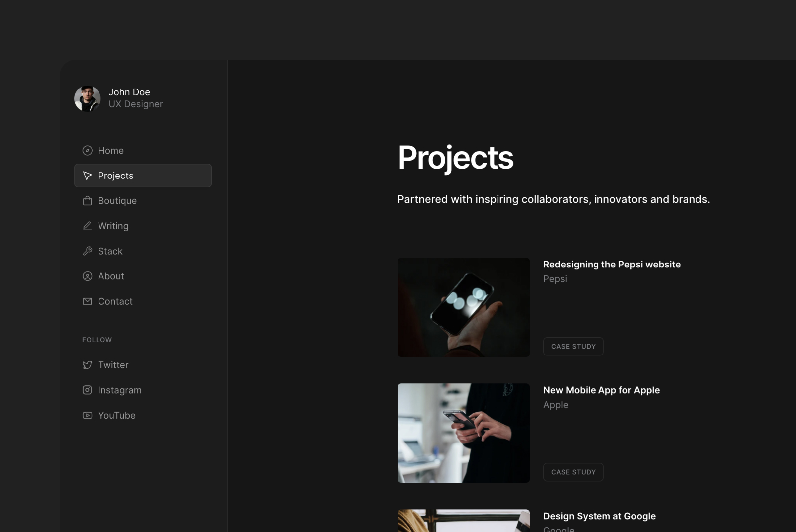Click the envelope icon beside Contact

click(87, 301)
